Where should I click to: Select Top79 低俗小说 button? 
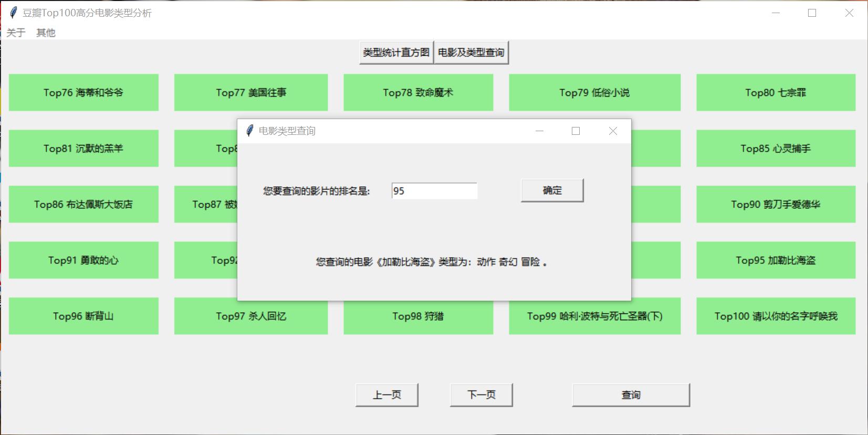coord(594,92)
